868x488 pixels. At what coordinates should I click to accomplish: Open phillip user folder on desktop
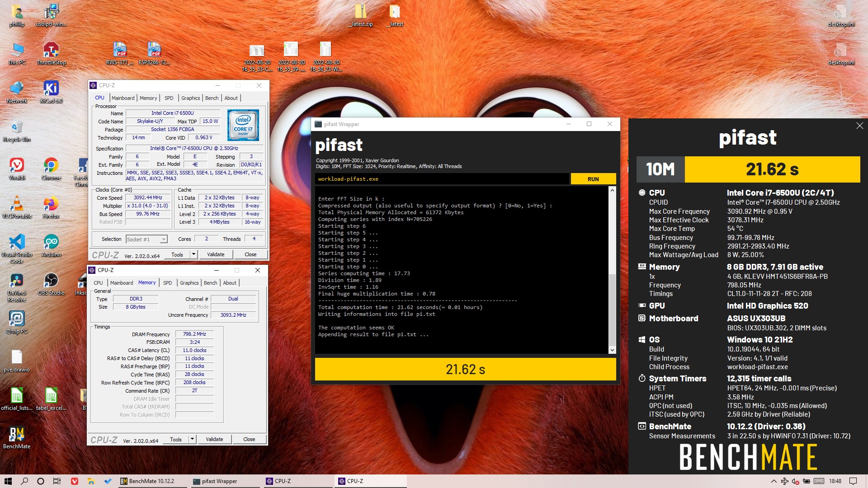[17, 15]
